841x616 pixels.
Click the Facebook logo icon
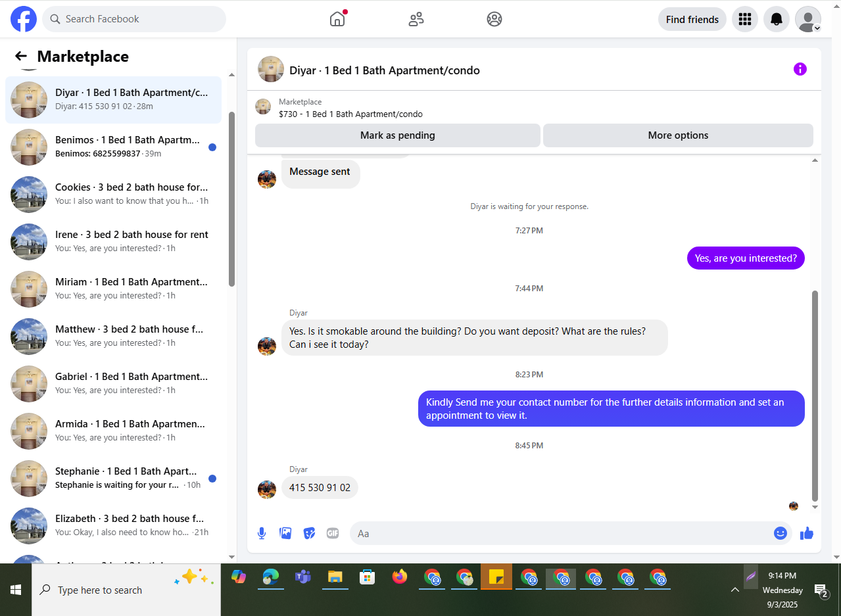pos(24,19)
